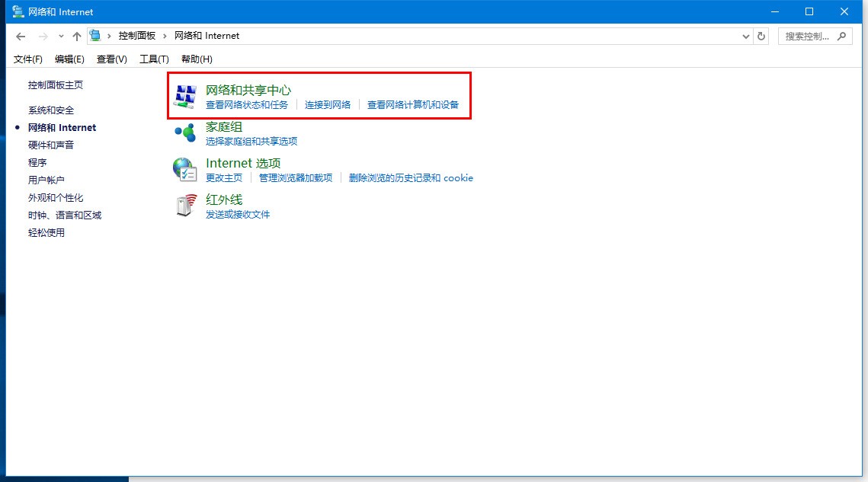Open 连接到网络 link
868x482 pixels.
328,105
